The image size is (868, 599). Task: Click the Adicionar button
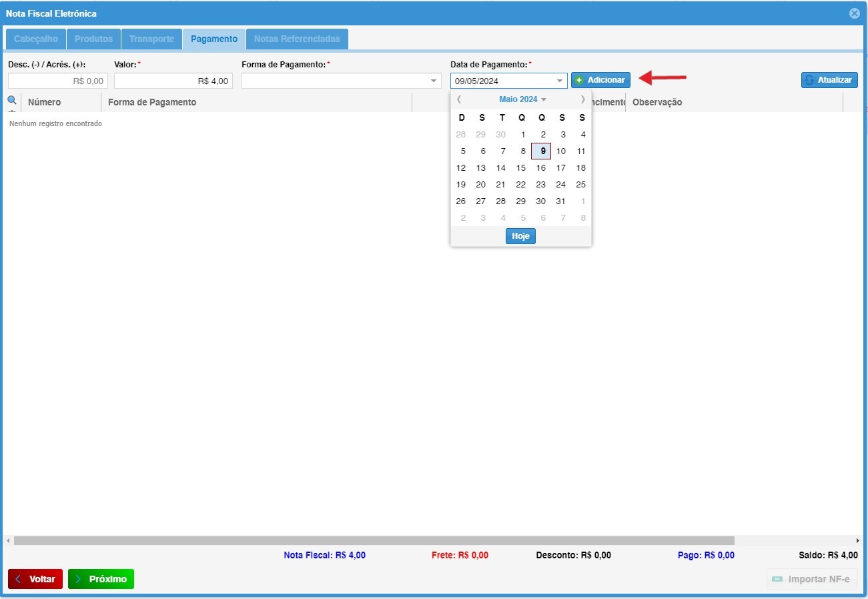click(600, 80)
